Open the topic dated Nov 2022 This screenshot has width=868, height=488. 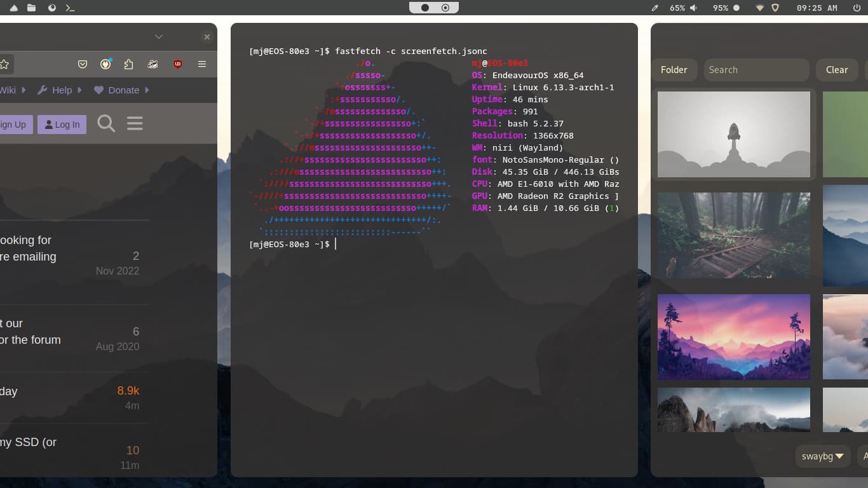(x=28, y=248)
